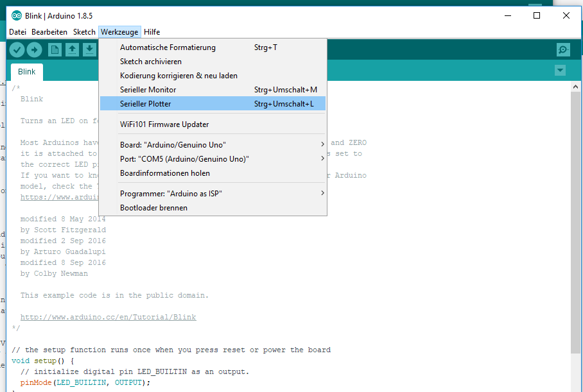Click the editor scrollbar up arrow
Screen dimensions: 583x392
575,87
